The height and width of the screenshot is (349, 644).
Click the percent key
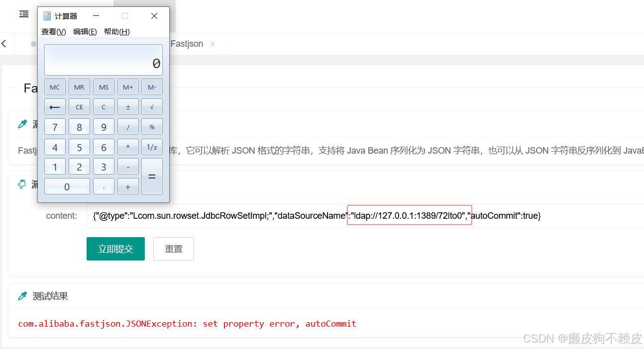(x=152, y=127)
